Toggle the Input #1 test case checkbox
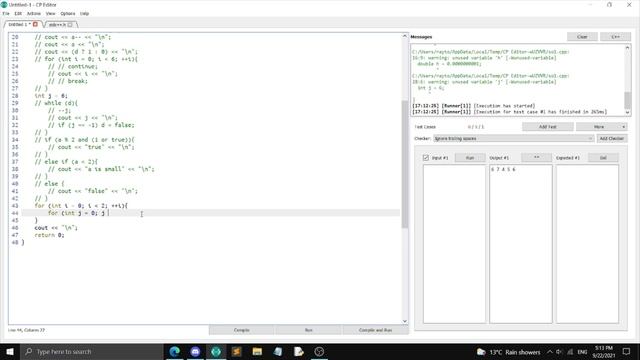Screen dimensions: 640x360 pos(426,158)
